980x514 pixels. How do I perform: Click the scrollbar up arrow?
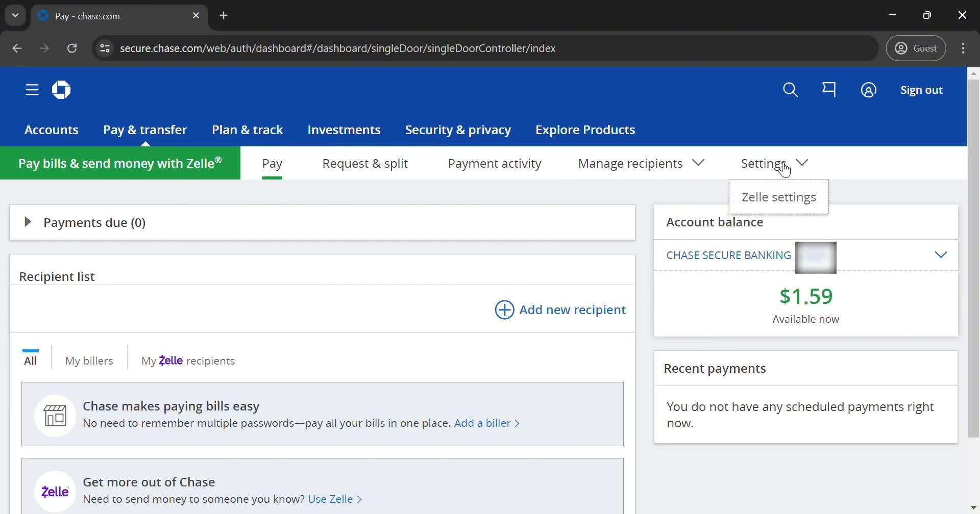point(973,73)
